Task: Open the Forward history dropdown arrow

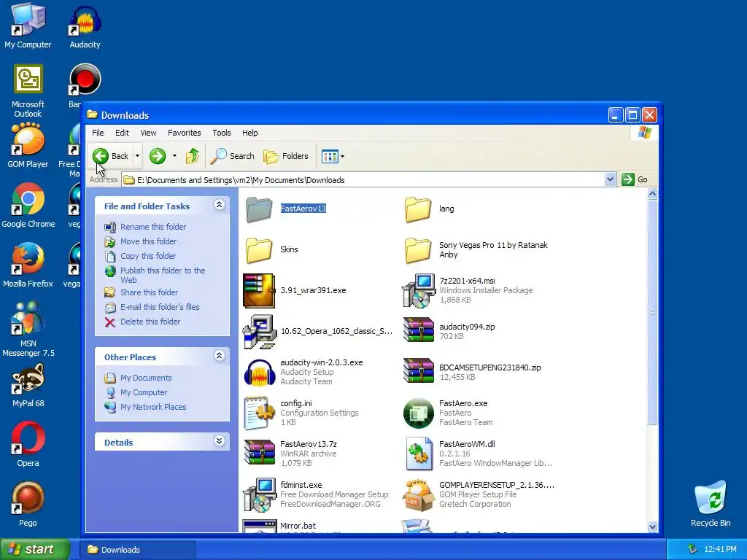Action: pyautogui.click(x=174, y=156)
